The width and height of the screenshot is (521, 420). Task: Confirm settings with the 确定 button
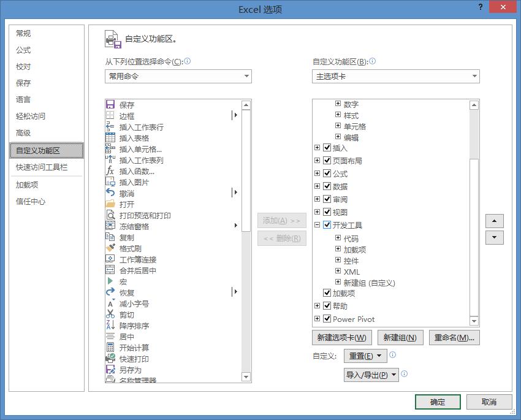click(x=437, y=402)
